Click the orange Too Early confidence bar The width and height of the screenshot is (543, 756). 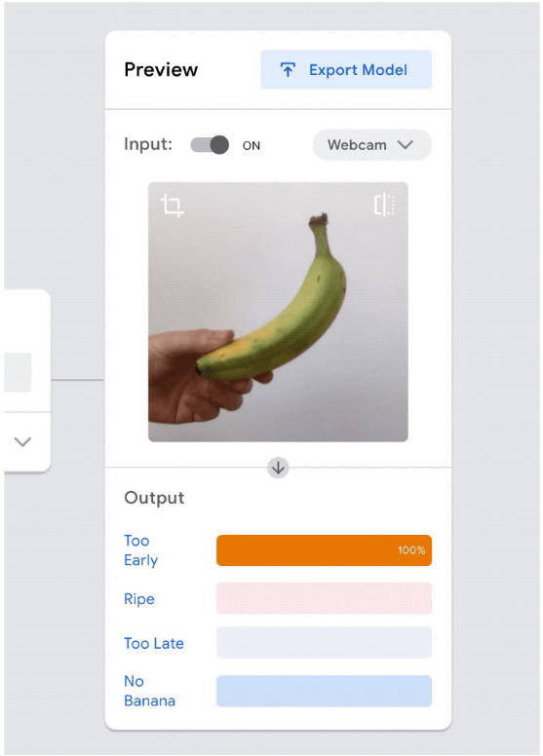point(324,550)
